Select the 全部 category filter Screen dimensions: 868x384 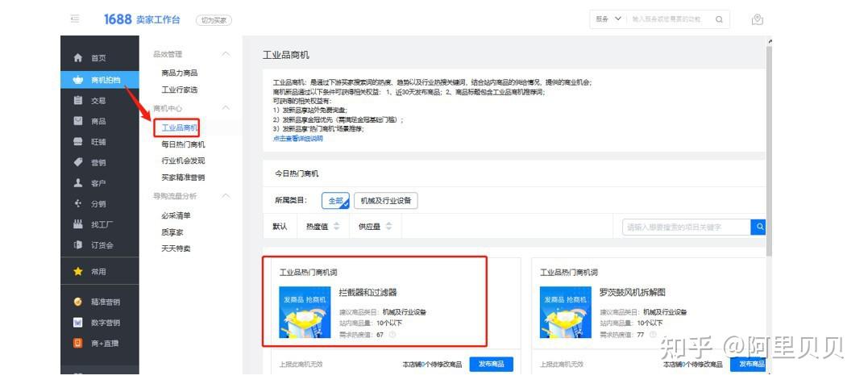tap(335, 201)
